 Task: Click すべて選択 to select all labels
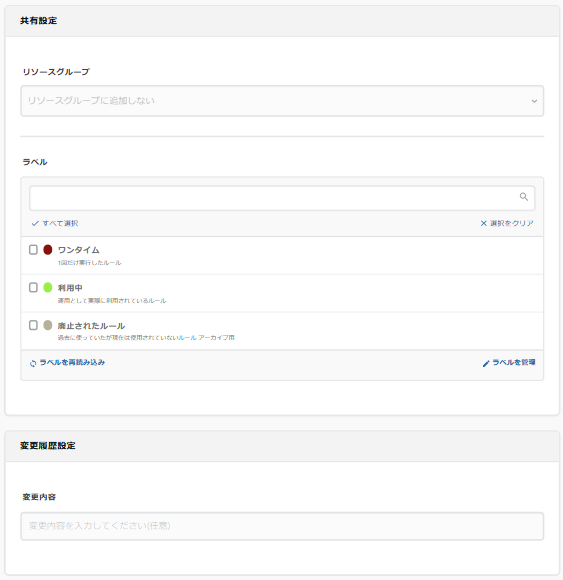(x=60, y=223)
